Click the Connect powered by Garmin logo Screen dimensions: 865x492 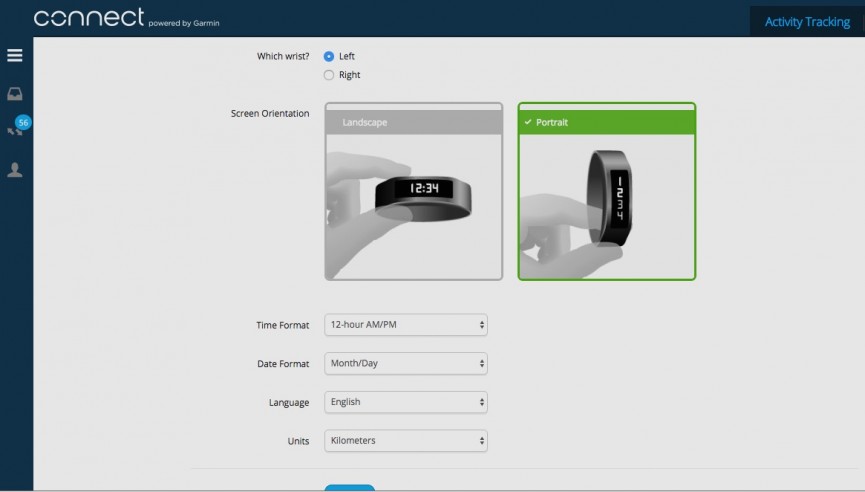coord(126,18)
